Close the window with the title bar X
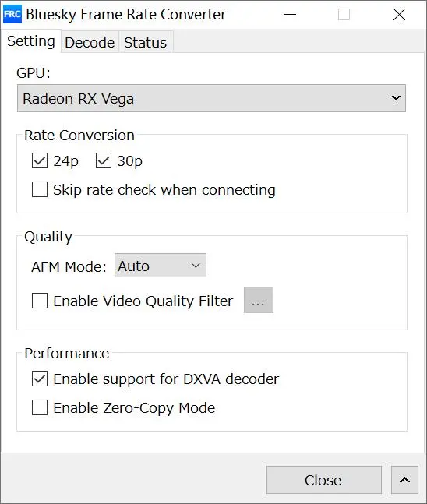427x504 pixels. coord(399,15)
